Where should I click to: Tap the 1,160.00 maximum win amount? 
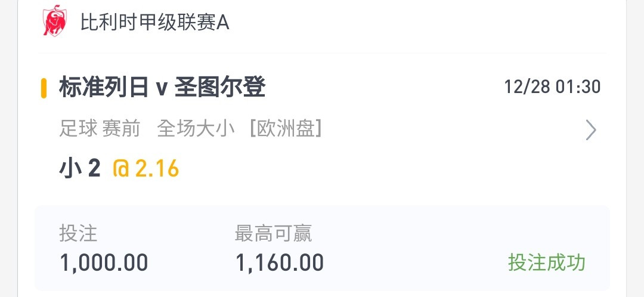280,262
